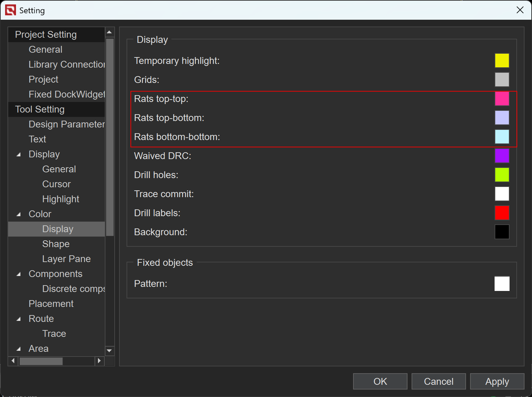Click the Apply button
Image resolution: width=532 pixels, height=397 pixels.
(x=497, y=381)
